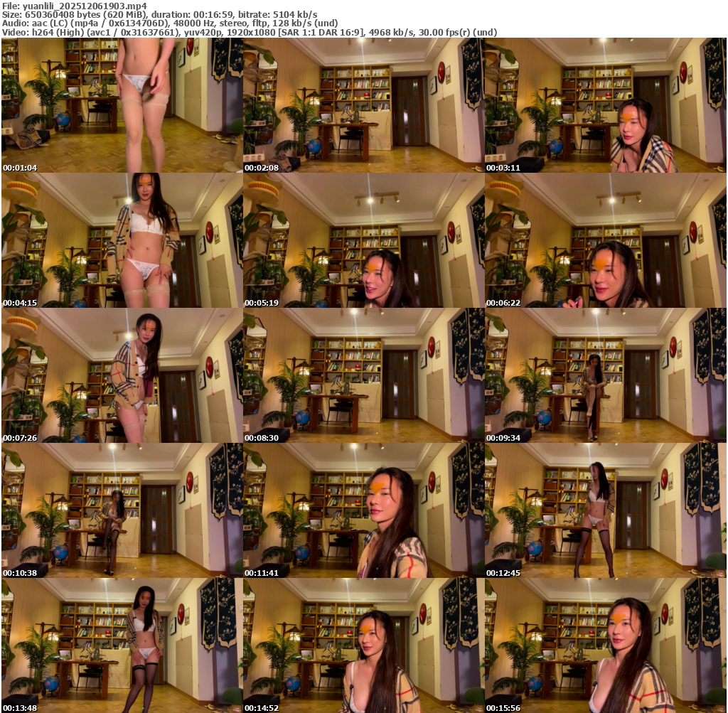Open the last thumbnail at 00:15:56
Viewport: 728px width, 713px height.
pos(605,645)
